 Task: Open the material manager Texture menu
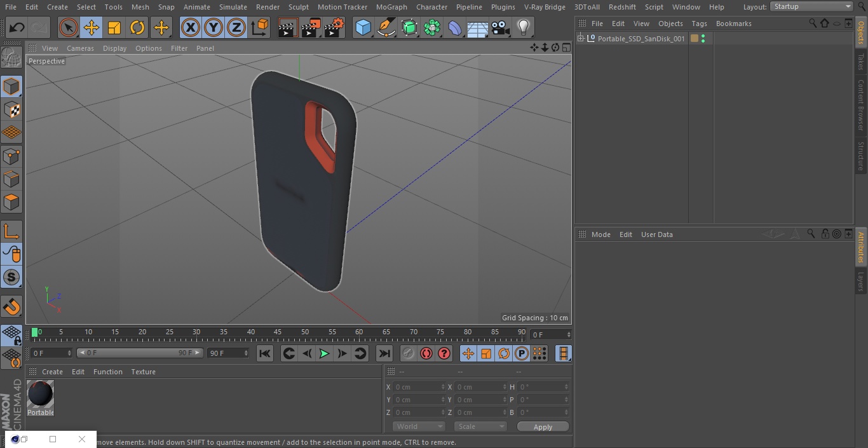pyautogui.click(x=143, y=372)
